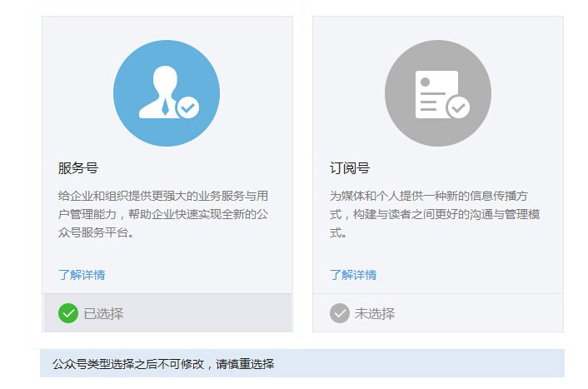The width and height of the screenshot is (588, 389).
Task: Click the green 已选择 checkmark
Action: click(68, 313)
